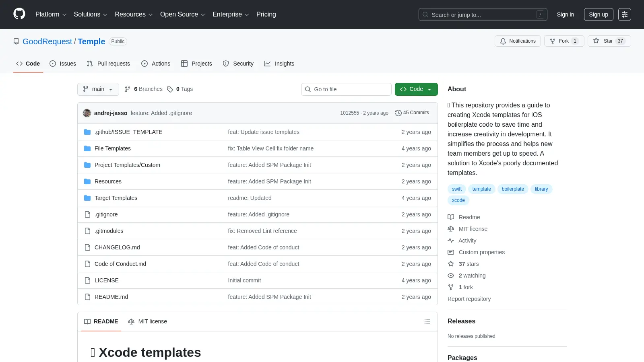Screen dimensions: 644x362
Task: Click the Report repository link
Action: (469, 299)
